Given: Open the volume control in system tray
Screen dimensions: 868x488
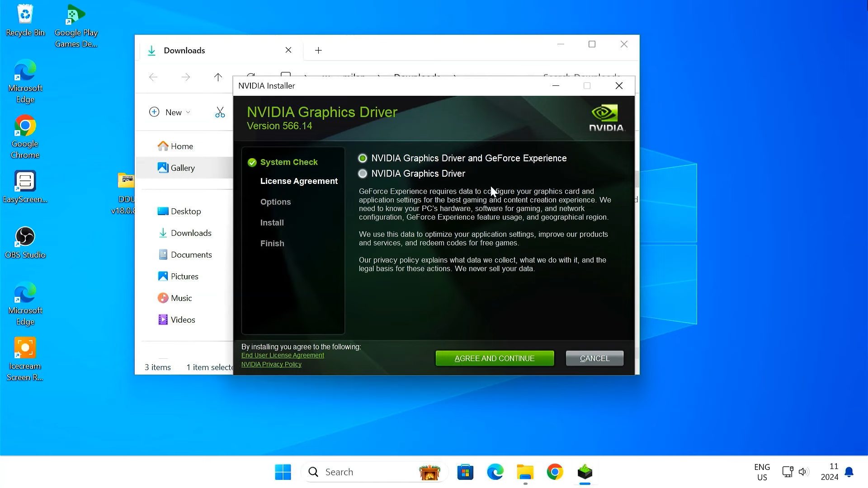Looking at the screenshot, I should (x=803, y=472).
